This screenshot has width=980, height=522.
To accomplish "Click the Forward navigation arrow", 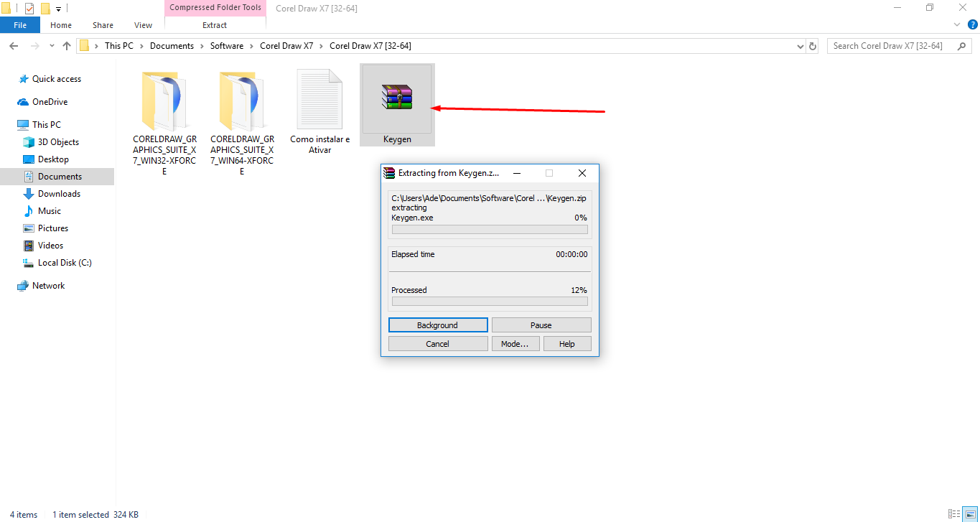I will pos(34,46).
